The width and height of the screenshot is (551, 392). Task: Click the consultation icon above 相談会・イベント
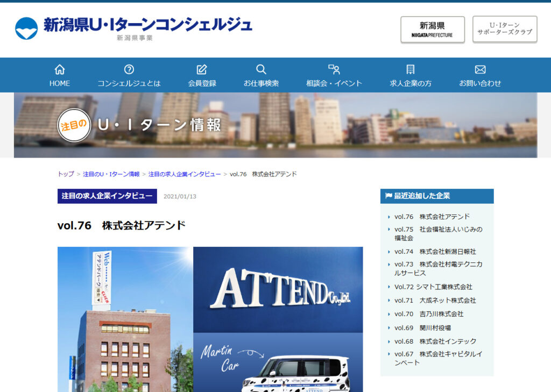tap(334, 69)
